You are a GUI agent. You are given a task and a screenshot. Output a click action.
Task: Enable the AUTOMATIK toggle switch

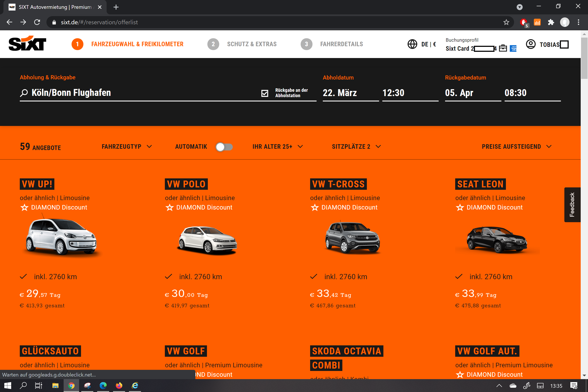click(x=224, y=147)
